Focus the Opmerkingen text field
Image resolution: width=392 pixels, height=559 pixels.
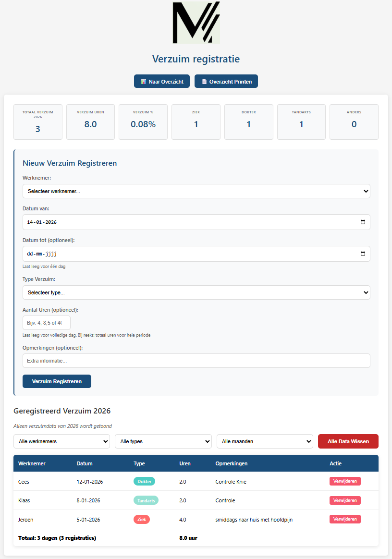click(196, 361)
